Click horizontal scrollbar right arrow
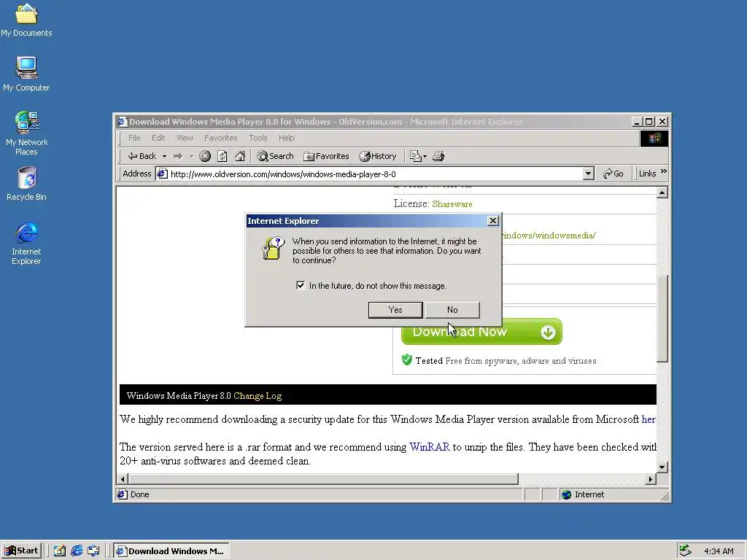The width and height of the screenshot is (747, 560). [651, 479]
